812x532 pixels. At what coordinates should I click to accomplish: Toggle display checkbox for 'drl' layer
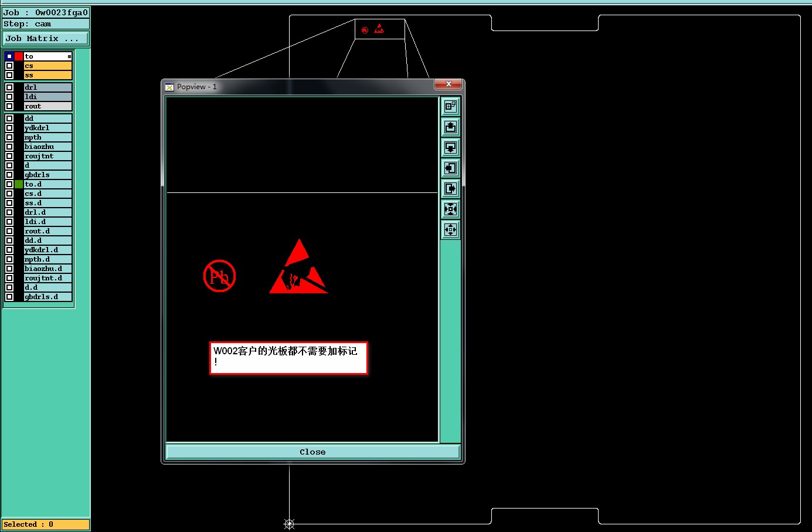[x=9, y=87]
